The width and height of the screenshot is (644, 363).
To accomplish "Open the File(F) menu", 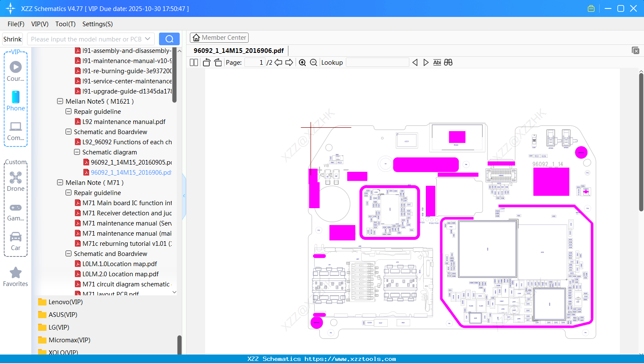I will (16, 24).
